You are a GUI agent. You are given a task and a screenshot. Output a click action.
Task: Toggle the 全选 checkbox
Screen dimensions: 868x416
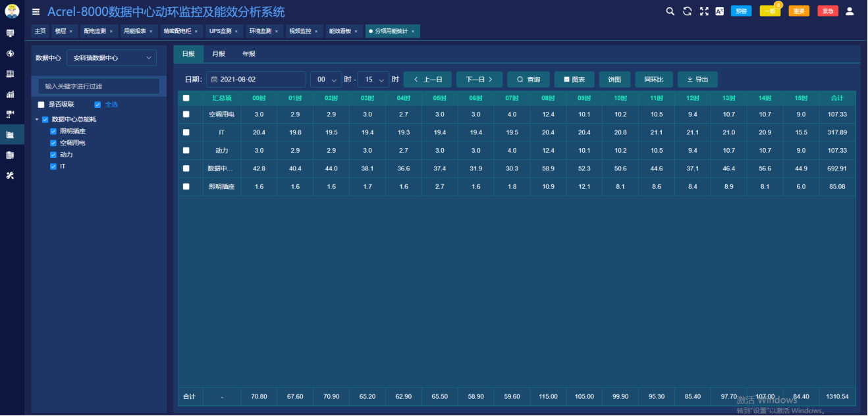97,105
